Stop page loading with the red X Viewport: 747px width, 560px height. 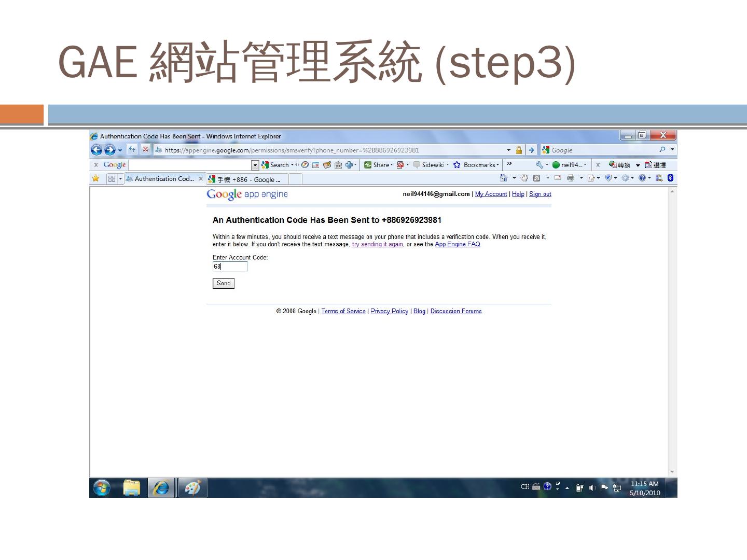pos(146,150)
